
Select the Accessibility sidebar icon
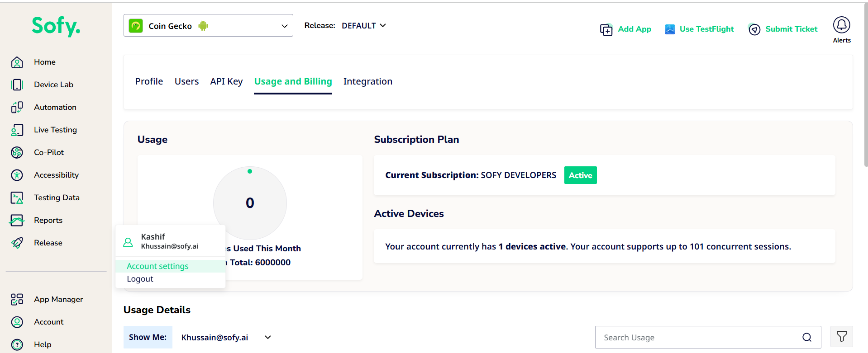coord(17,175)
